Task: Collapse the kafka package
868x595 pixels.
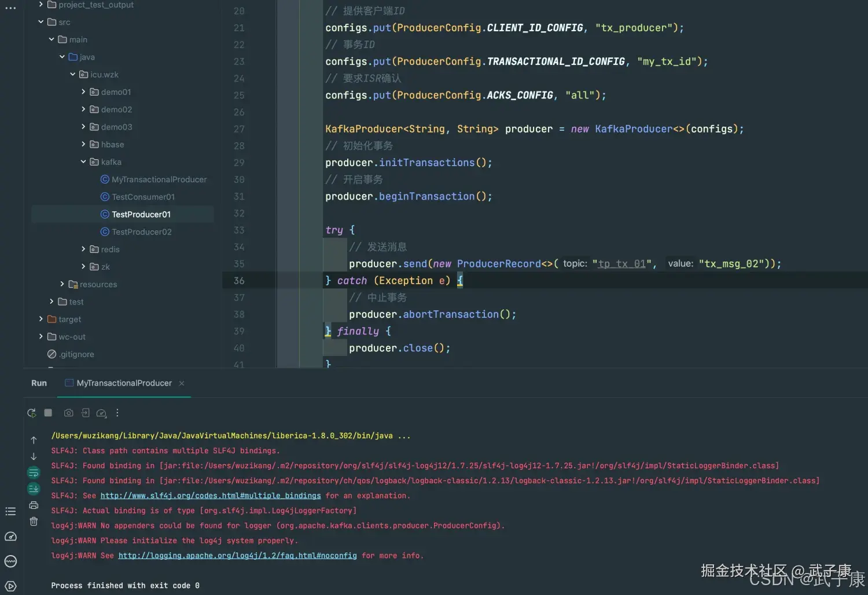Action: (x=83, y=161)
